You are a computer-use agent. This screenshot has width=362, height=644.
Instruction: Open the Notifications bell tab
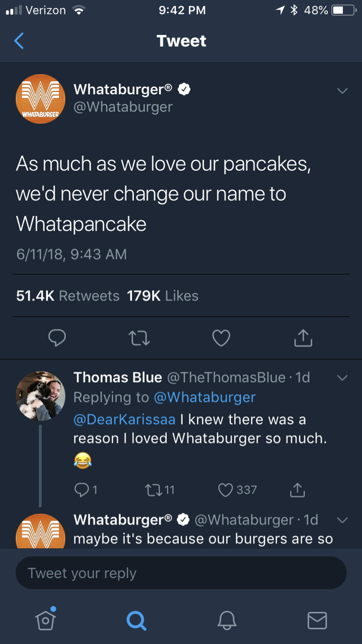point(227,620)
